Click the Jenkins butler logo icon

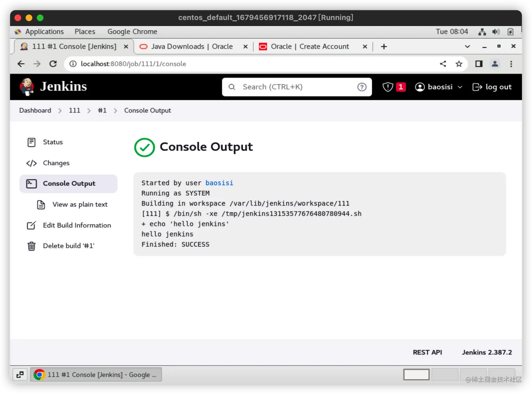(x=27, y=87)
